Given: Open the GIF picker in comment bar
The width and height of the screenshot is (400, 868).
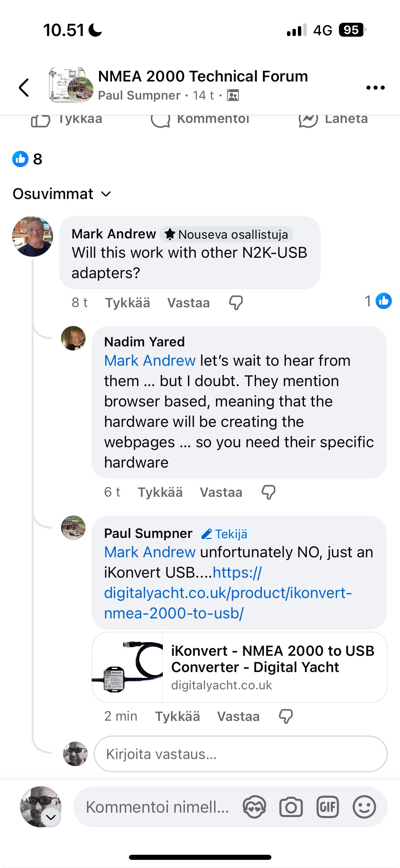Looking at the screenshot, I should pos(327,807).
